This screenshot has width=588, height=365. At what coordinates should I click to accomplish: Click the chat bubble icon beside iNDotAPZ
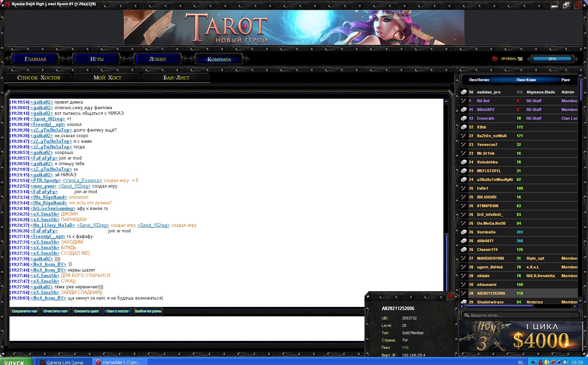[464, 110]
